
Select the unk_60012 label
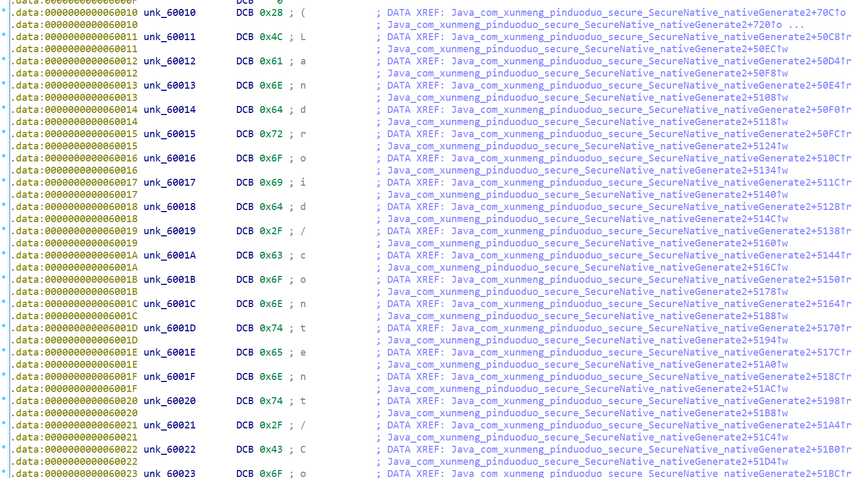[169, 61]
